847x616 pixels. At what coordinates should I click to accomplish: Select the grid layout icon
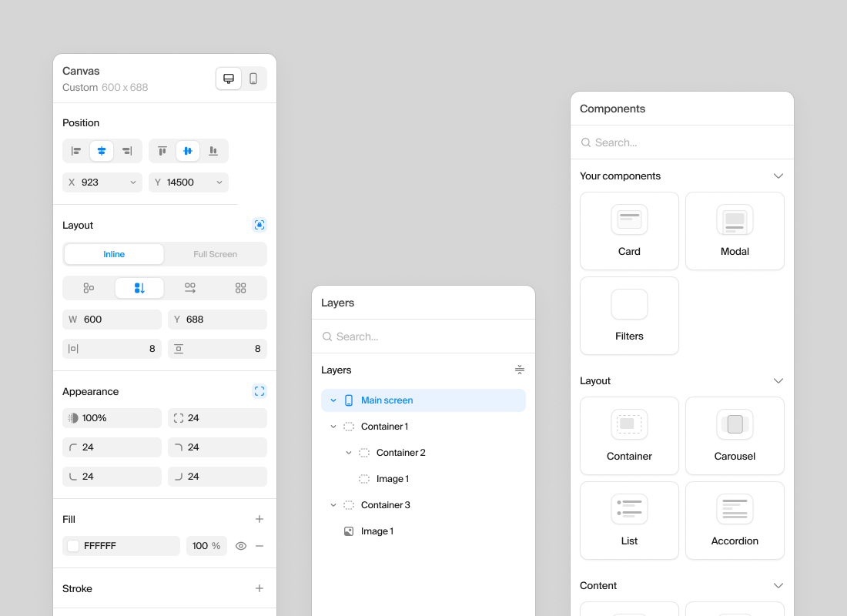coord(241,288)
